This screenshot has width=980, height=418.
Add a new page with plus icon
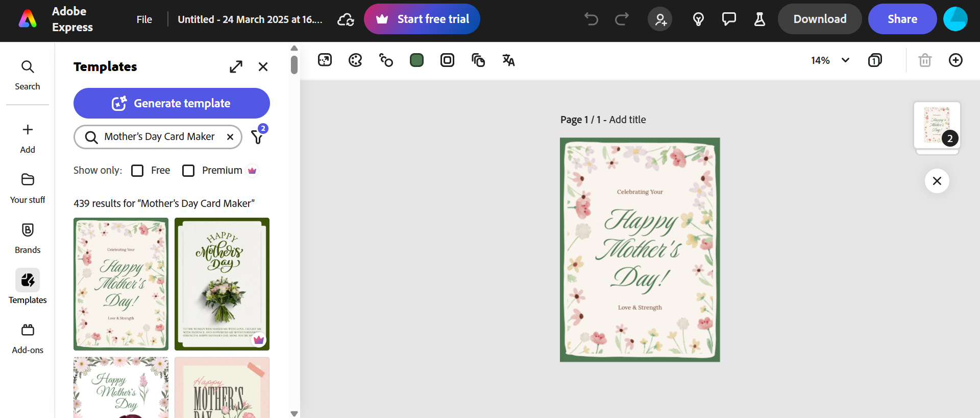(955, 60)
